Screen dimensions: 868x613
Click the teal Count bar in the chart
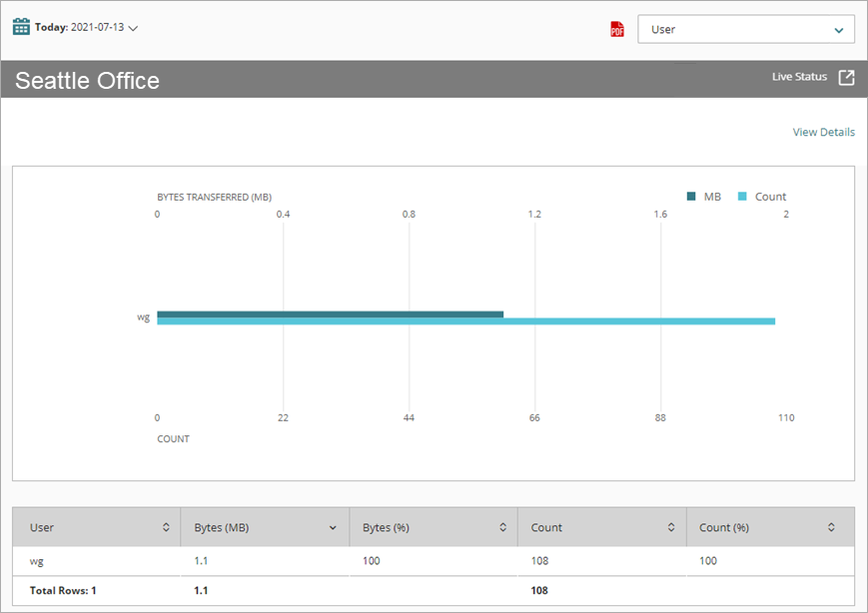[464, 321]
